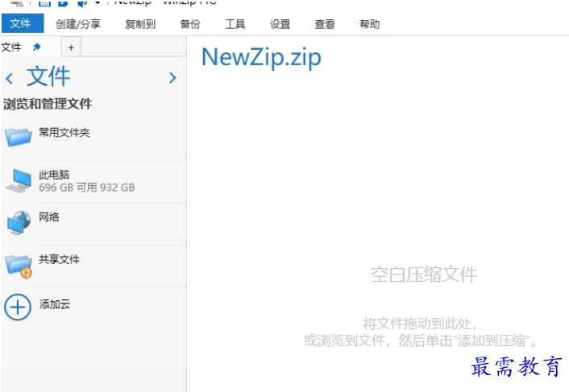Image resolution: width=569 pixels, height=392 pixels.
Task: Click the 常用文件夹 folder icon
Action: pos(19,137)
